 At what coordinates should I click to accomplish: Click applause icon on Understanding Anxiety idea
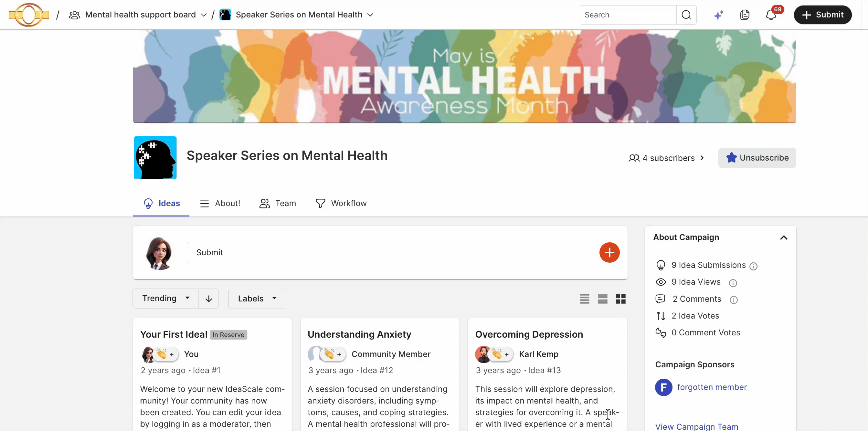[329, 354]
